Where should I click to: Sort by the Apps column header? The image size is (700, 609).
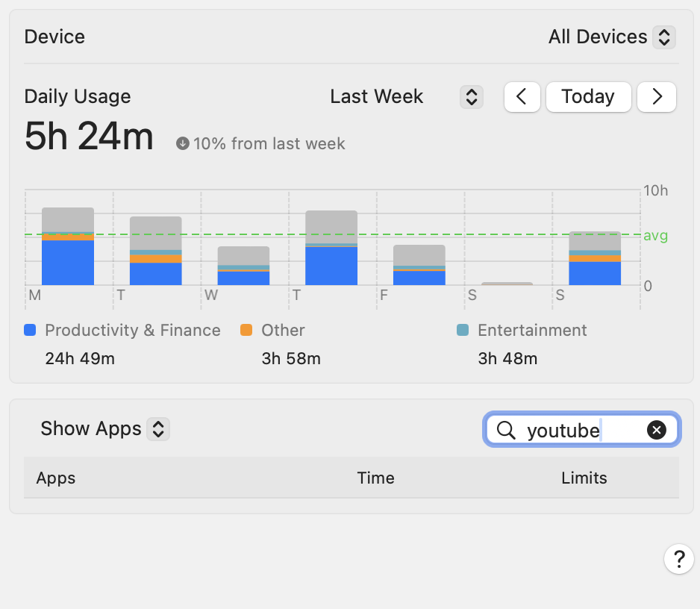[56, 478]
